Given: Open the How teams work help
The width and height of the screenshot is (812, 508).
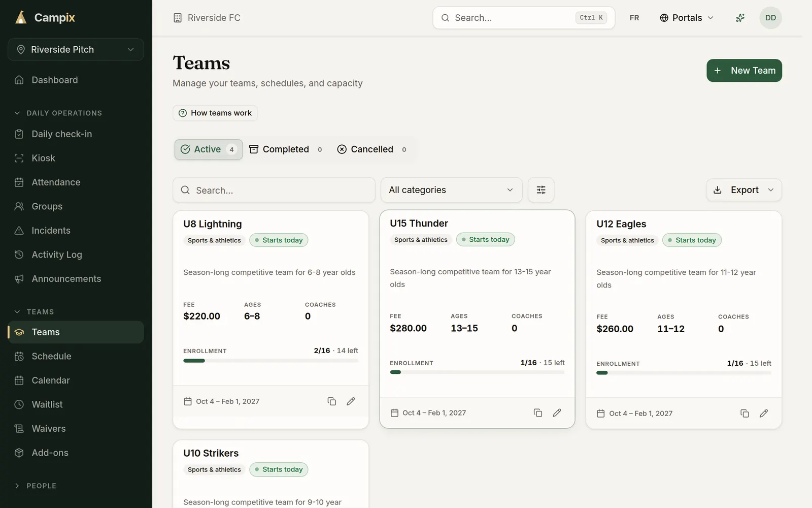Looking at the screenshot, I should click(x=215, y=113).
